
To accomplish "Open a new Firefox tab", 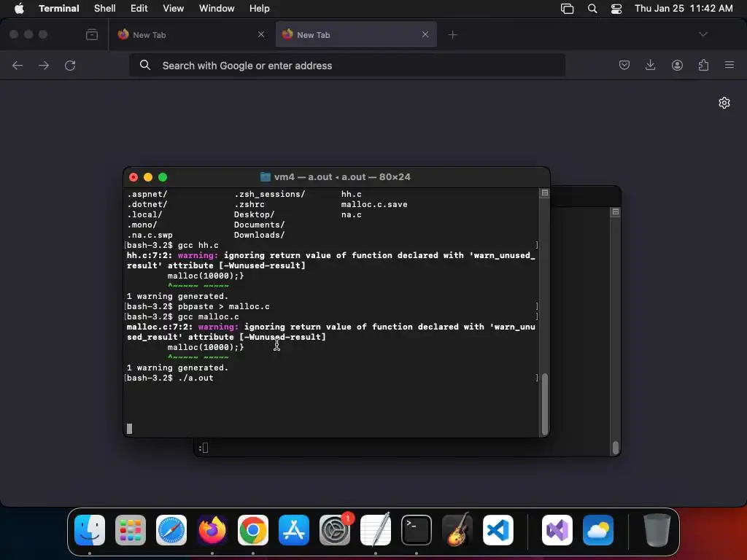I will (452, 35).
